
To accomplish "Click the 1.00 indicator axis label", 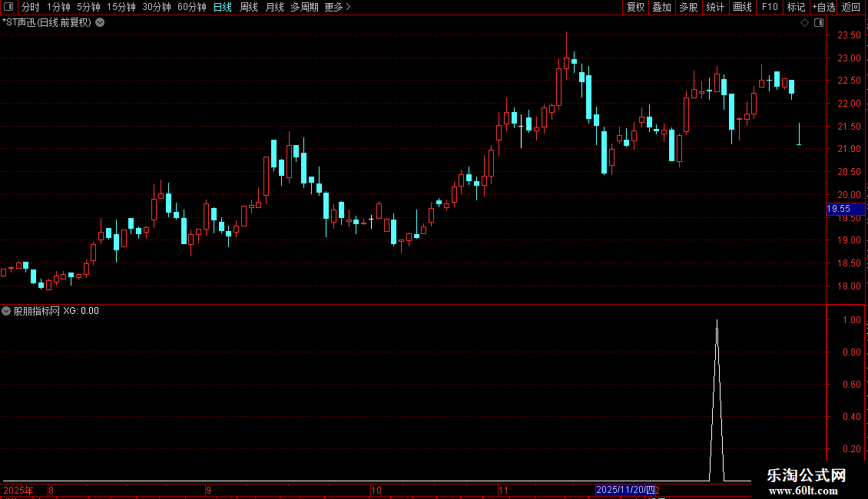I will pyautogui.click(x=851, y=320).
